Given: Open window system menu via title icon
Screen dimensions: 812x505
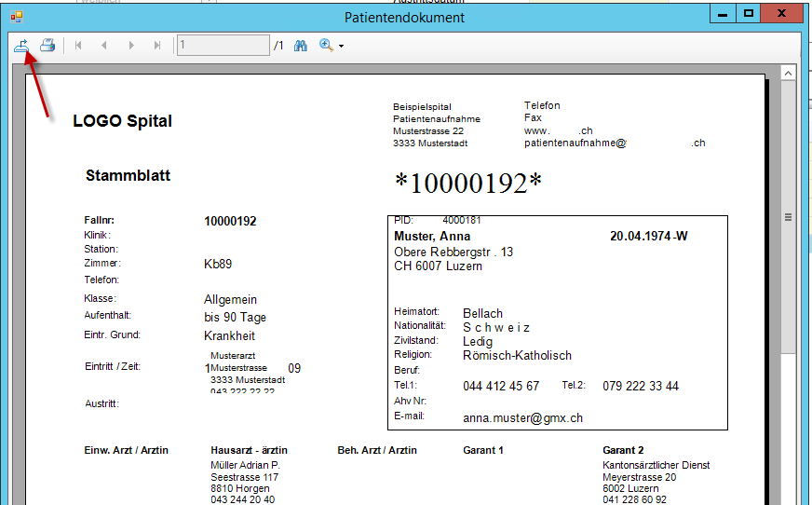Looking at the screenshot, I should tap(16, 16).
